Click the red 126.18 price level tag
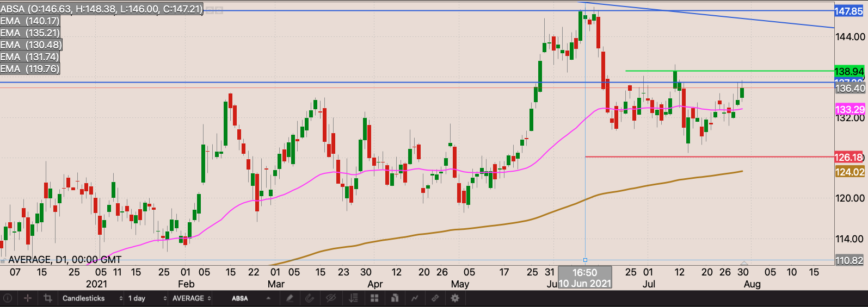The width and height of the screenshot is (868, 307). [849, 158]
